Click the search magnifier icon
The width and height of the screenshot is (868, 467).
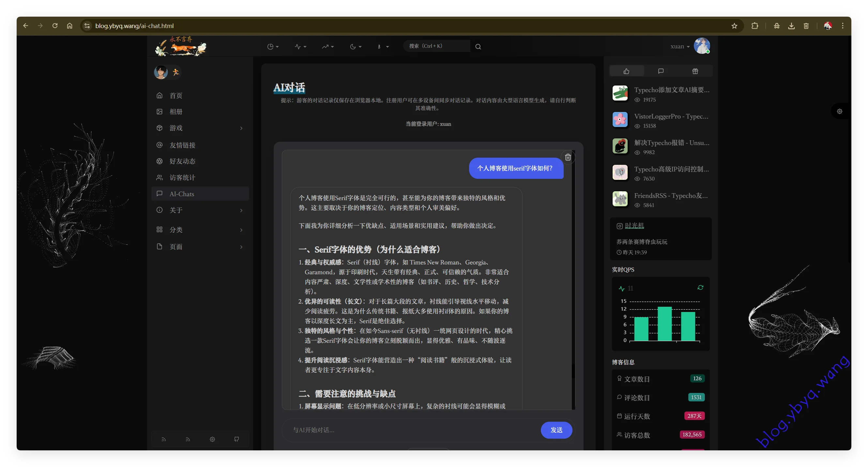(478, 47)
